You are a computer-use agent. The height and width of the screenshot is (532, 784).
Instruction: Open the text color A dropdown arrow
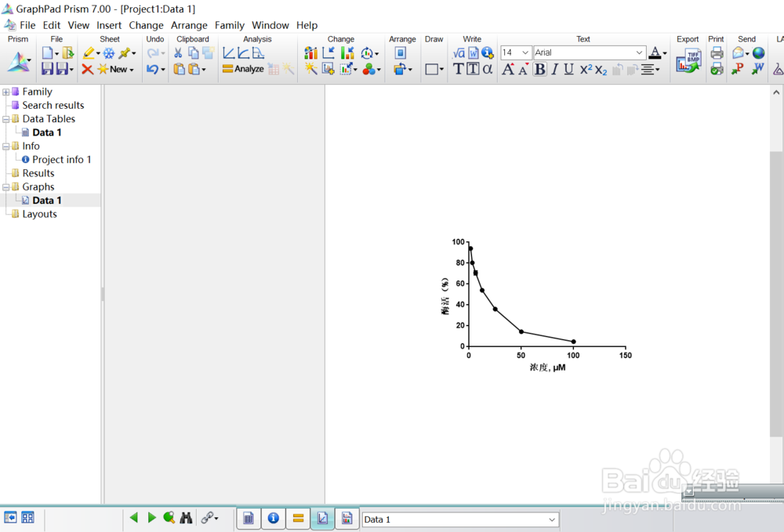[x=665, y=53]
